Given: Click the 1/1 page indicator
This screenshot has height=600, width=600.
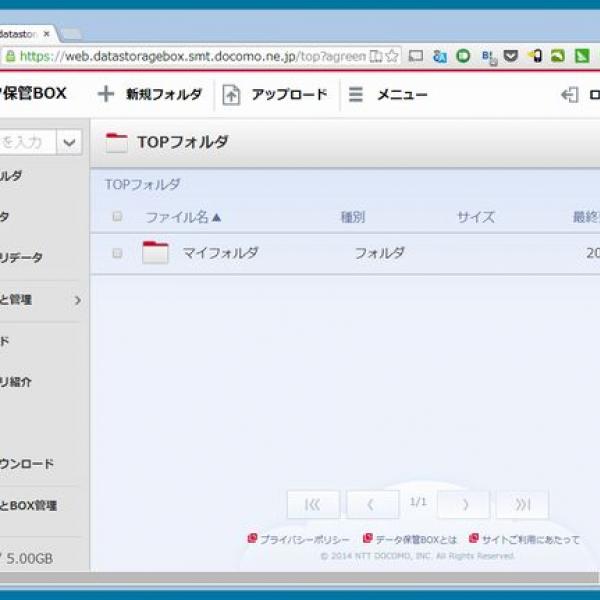Looking at the screenshot, I should (x=418, y=501).
